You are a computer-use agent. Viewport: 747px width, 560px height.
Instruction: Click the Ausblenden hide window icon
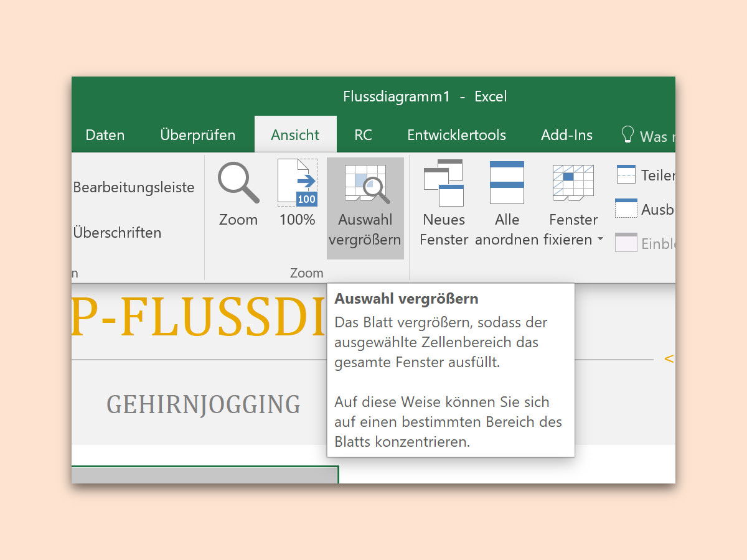(x=626, y=208)
